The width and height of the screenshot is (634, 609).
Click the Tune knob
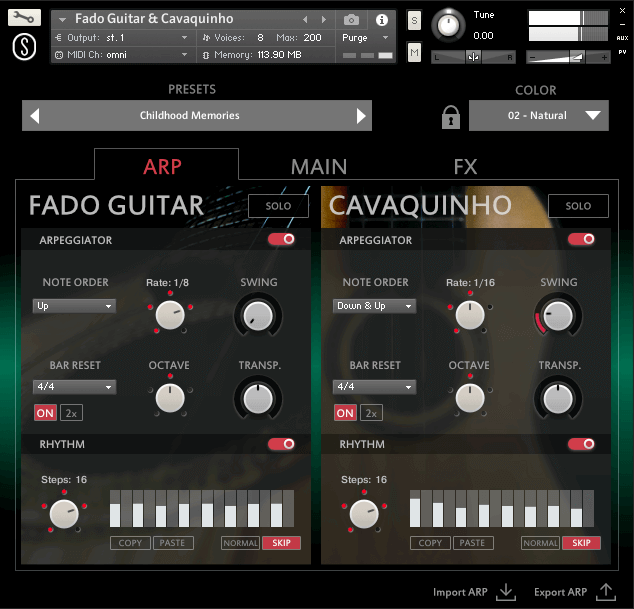448,25
